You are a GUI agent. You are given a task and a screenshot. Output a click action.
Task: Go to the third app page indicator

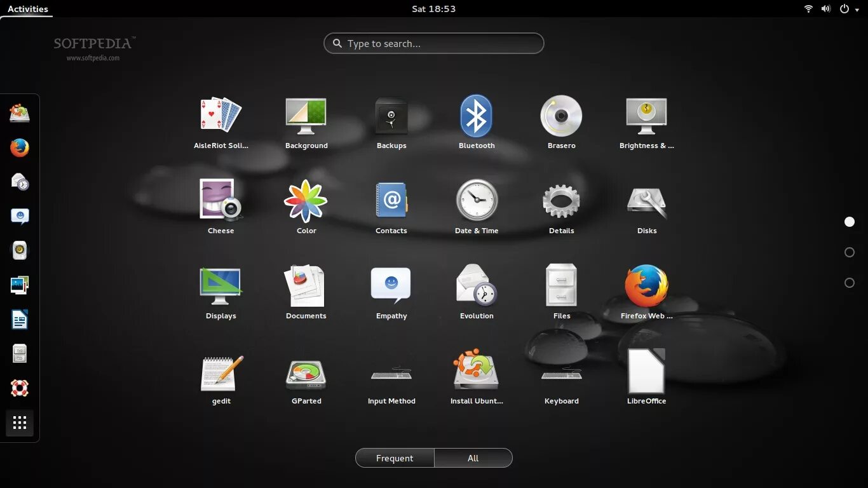pos(850,283)
